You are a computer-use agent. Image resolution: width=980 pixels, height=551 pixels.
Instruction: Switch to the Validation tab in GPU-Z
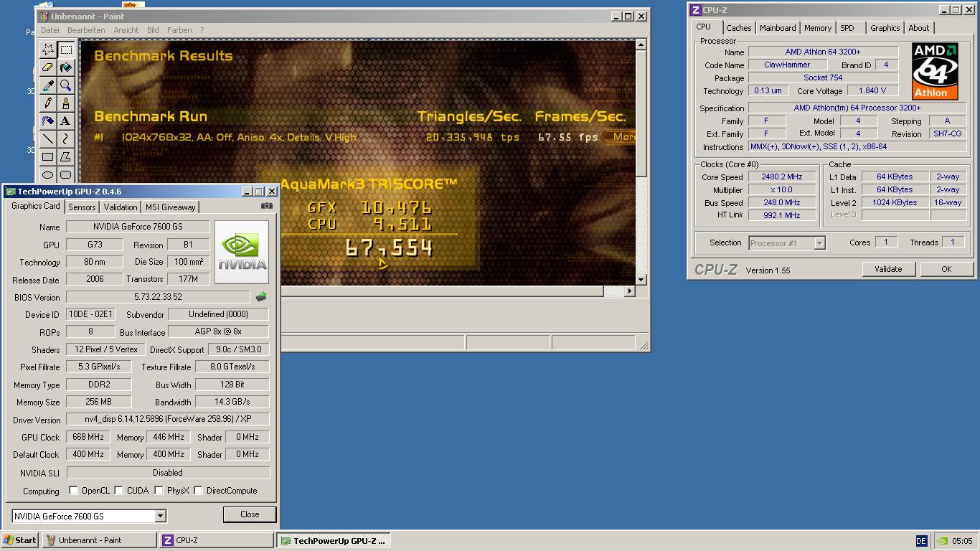(x=121, y=207)
